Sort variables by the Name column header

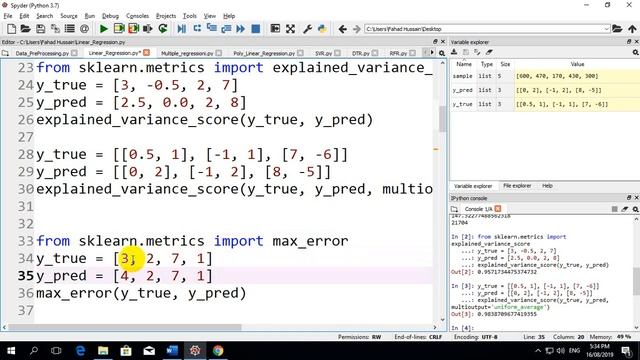coord(464,64)
